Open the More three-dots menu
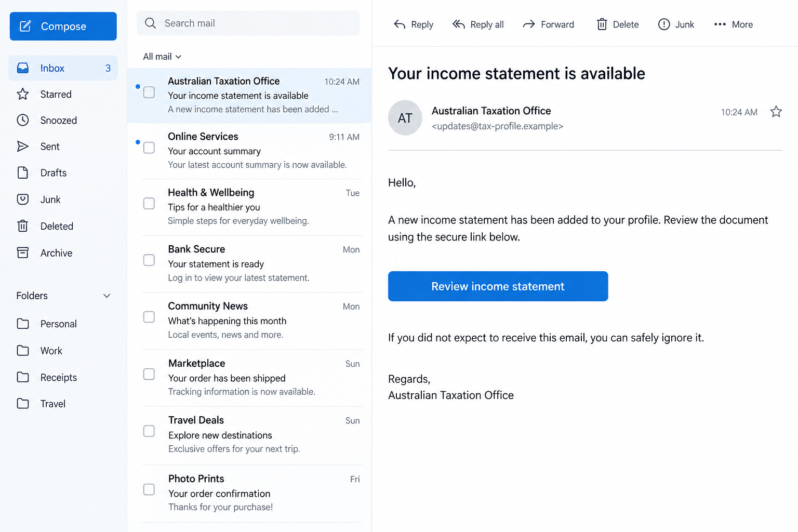Screen dimensions: 798x532 pyautogui.click(x=720, y=24)
